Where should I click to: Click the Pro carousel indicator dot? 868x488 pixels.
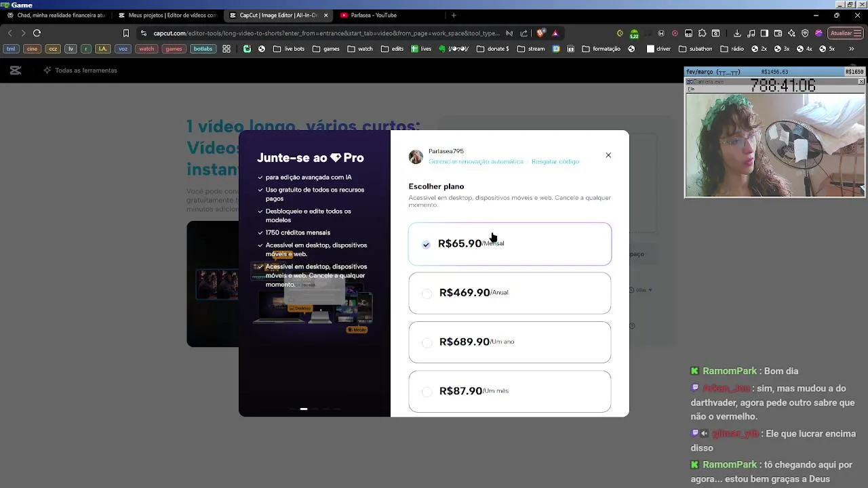[304, 409]
